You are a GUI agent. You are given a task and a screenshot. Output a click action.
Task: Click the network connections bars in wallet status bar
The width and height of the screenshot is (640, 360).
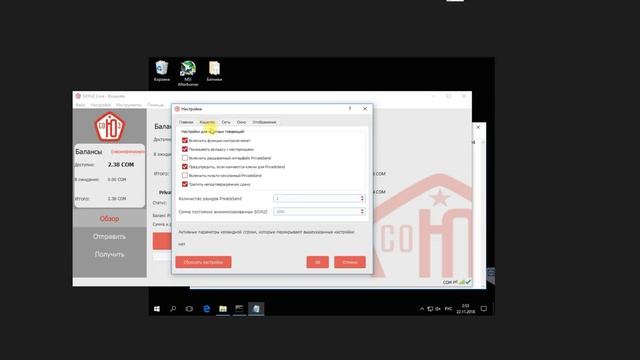click(x=462, y=282)
